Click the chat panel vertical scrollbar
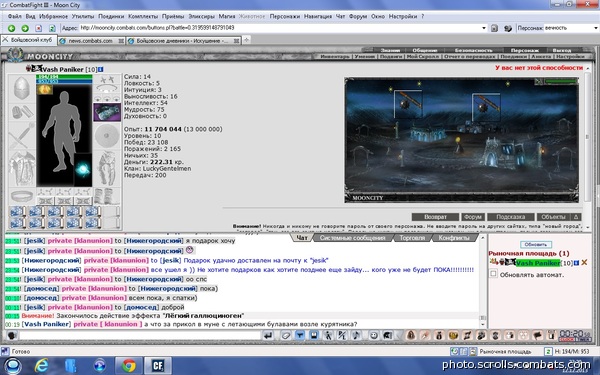 (x=483, y=281)
